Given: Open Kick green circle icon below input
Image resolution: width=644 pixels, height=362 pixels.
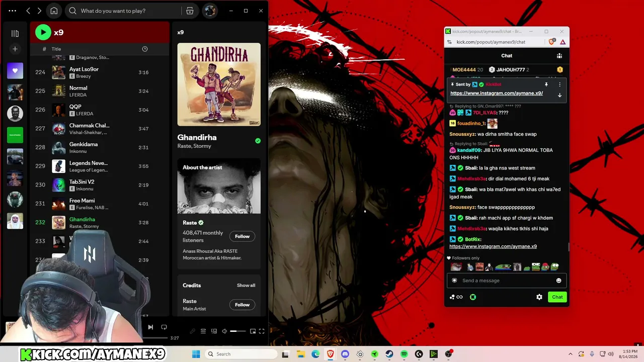Looking at the screenshot, I should [x=473, y=297].
